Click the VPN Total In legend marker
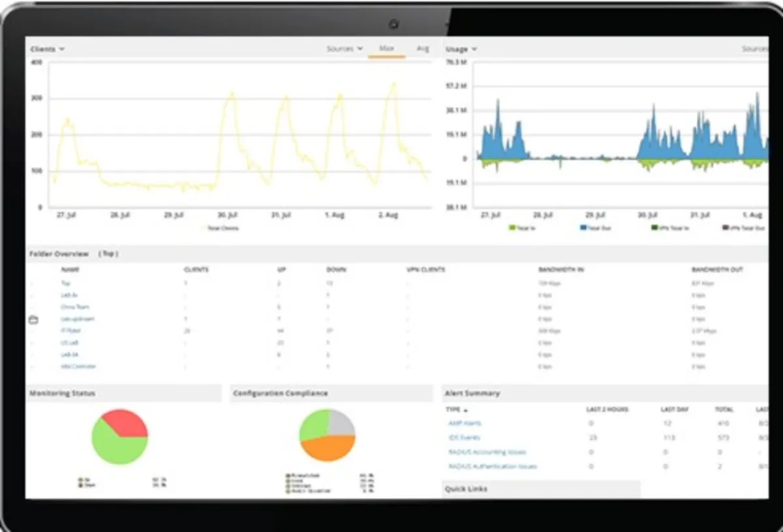This screenshot has width=783, height=532. point(654,228)
